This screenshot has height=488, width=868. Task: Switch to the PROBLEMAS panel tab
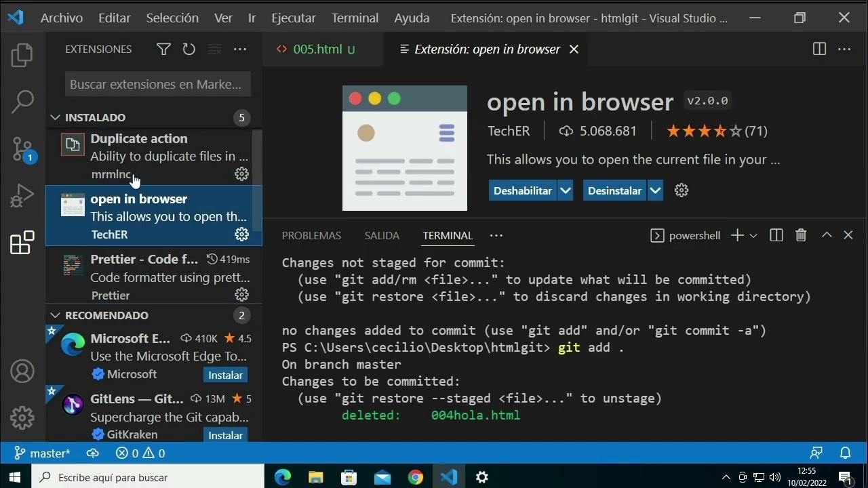point(311,235)
